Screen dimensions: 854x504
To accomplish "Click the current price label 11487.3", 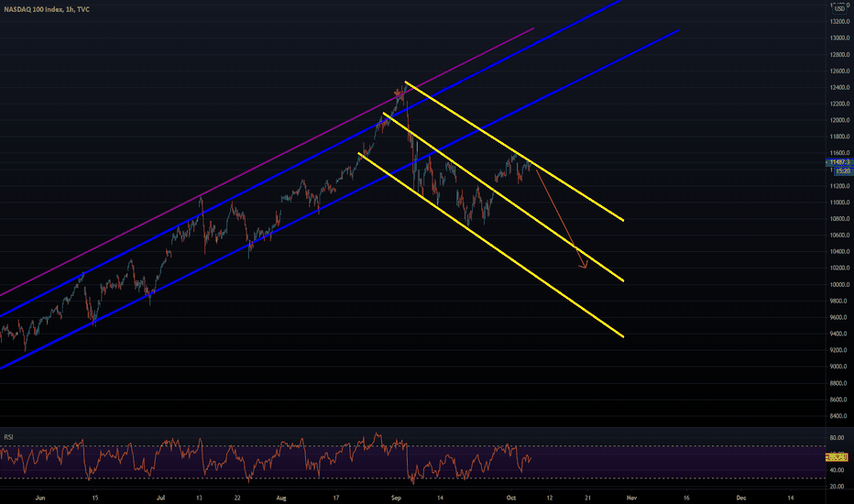I will 839,162.
